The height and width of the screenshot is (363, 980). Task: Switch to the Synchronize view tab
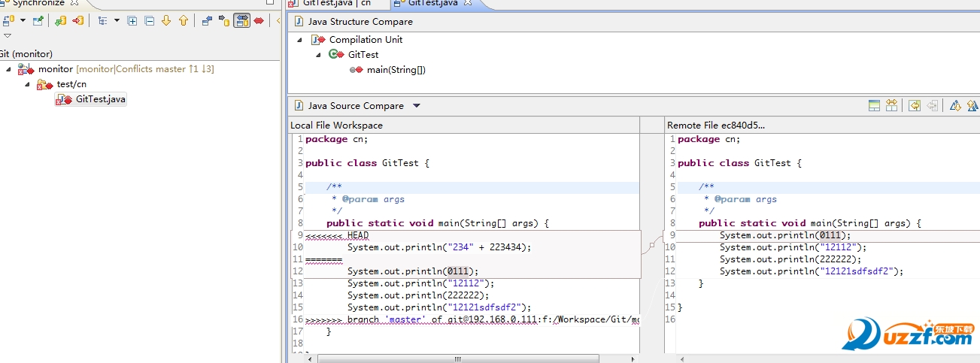[38, 3]
